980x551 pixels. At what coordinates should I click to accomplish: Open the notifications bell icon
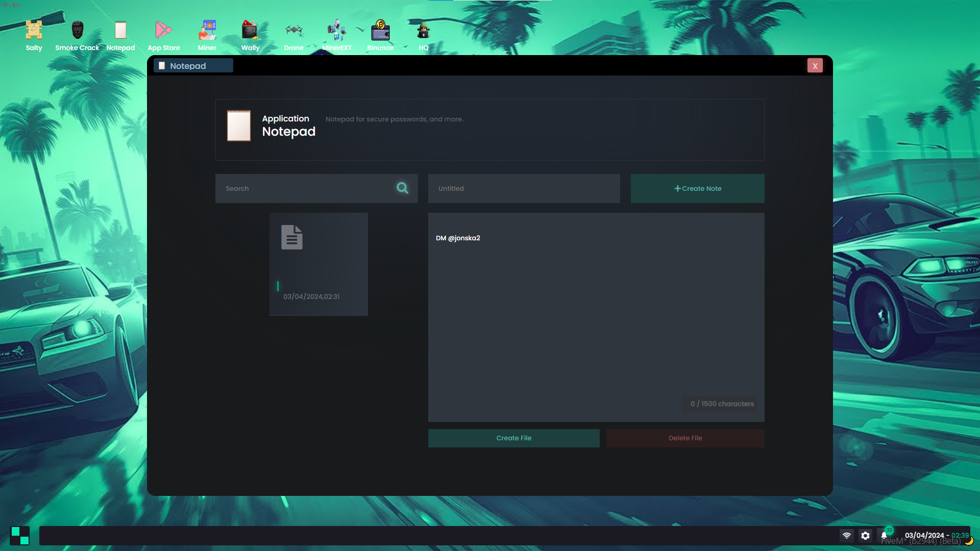[884, 536]
